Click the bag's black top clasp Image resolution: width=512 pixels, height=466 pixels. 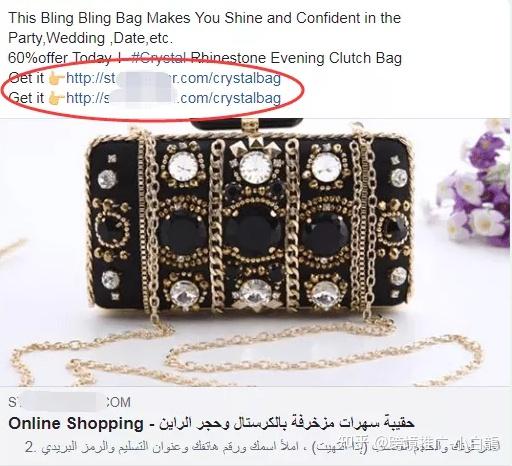[246, 124]
